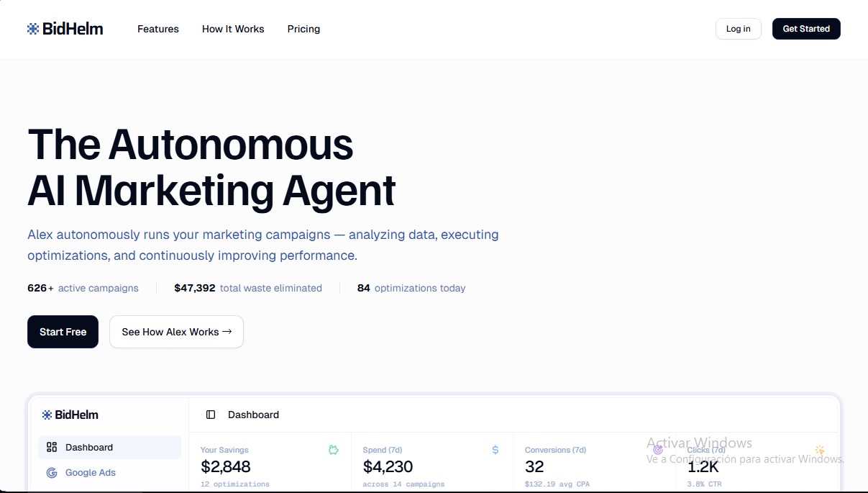The height and width of the screenshot is (493, 868).
Task: Click the Get Started button
Action: tap(806, 29)
